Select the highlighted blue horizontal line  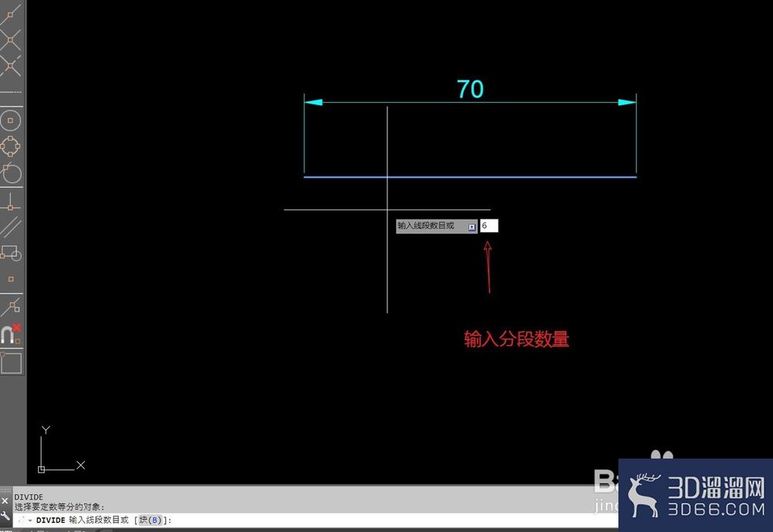(470, 176)
